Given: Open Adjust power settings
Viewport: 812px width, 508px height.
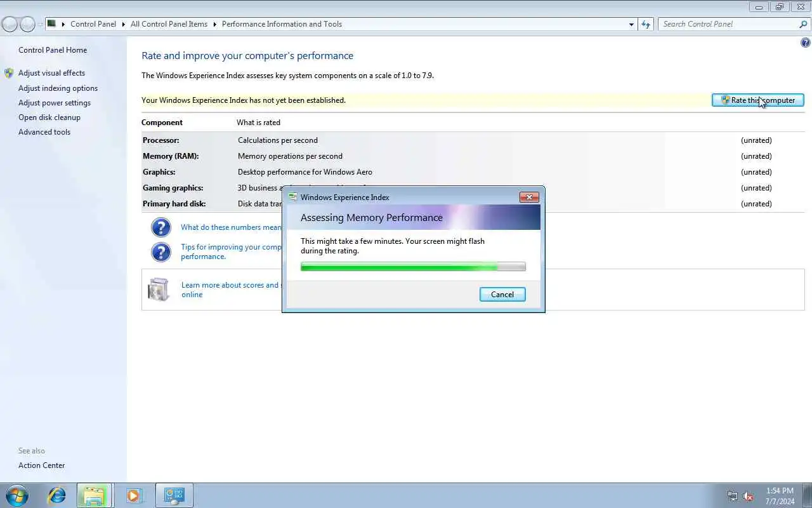Looking at the screenshot, I should 55,103.
